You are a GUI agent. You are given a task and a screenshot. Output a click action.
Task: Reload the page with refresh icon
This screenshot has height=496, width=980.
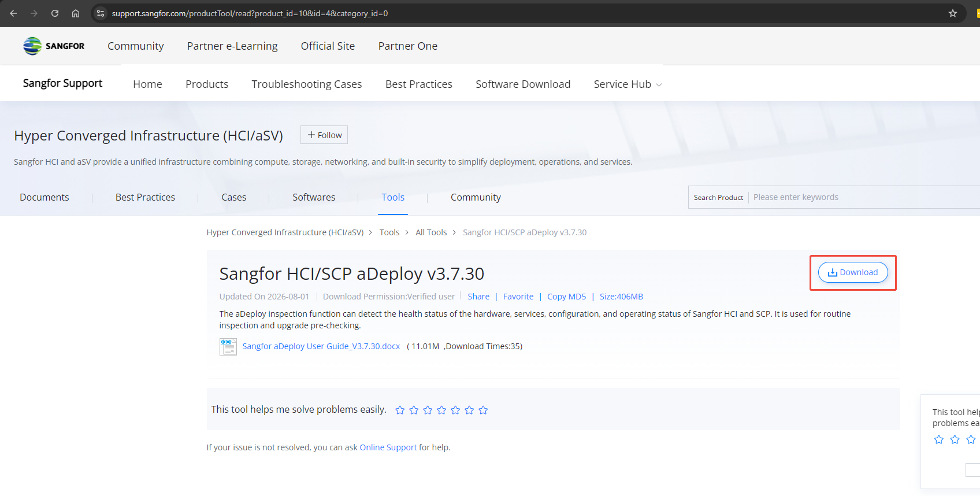(x=55, y=13)
